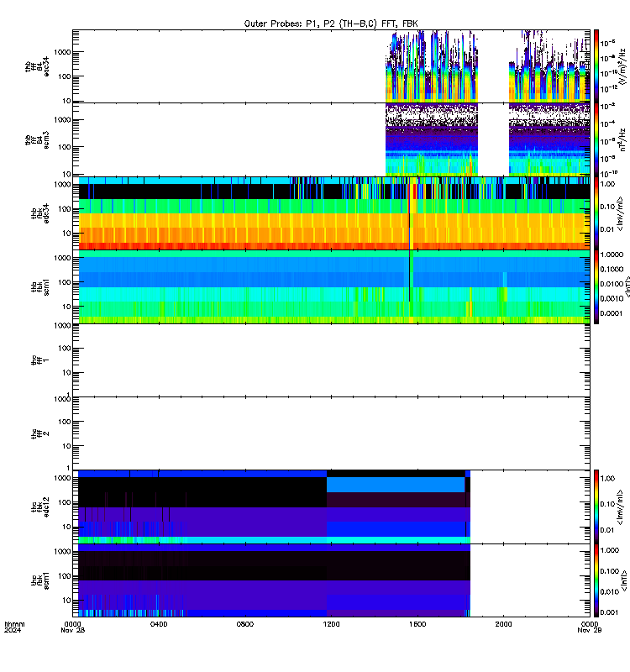
Task: Click the color bar beside thb fbk edc34 panel
Action: 596,213
